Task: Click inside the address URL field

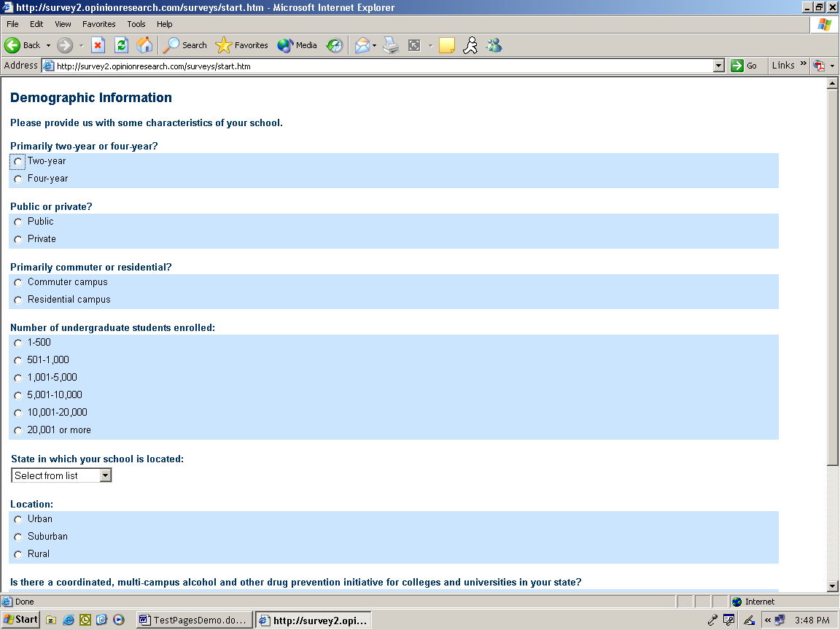Action: click(384, 66)
